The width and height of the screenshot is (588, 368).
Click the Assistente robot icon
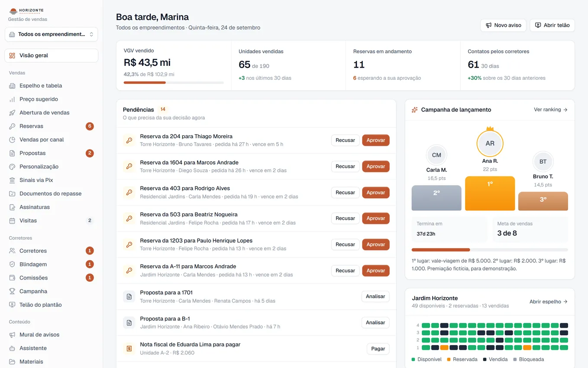(12, 348)
